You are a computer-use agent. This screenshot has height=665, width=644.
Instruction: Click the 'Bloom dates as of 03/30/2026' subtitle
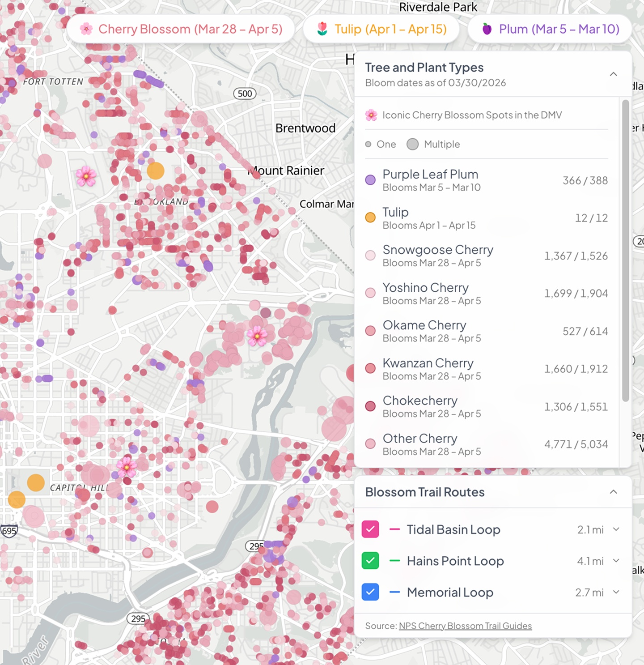click(436, 83)
